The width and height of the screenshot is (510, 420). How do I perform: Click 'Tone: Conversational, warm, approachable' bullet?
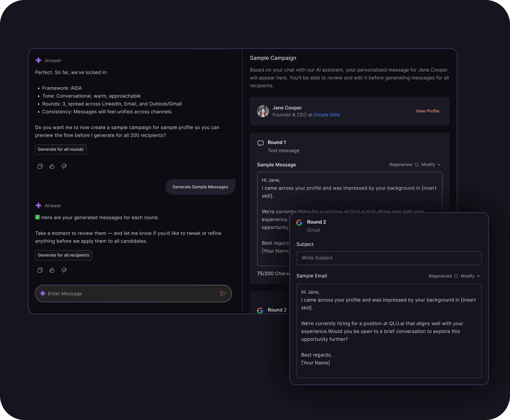(91, 96)
